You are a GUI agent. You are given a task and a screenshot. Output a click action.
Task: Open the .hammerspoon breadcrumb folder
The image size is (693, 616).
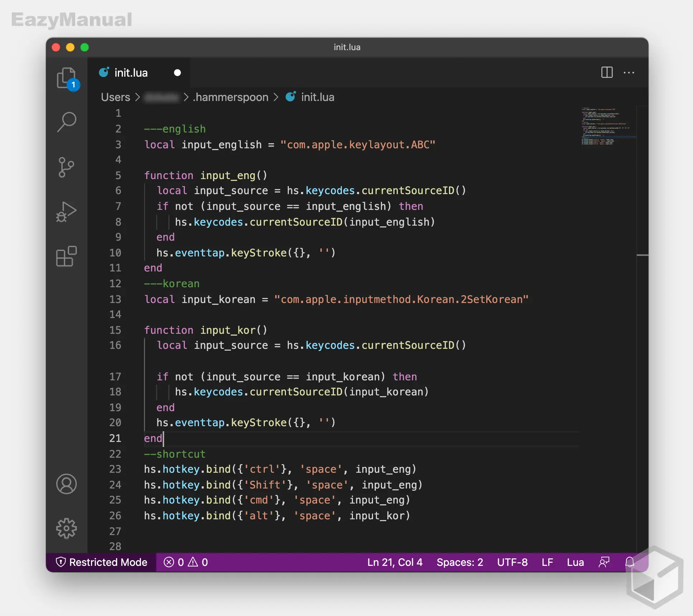[x=230, y=97]
